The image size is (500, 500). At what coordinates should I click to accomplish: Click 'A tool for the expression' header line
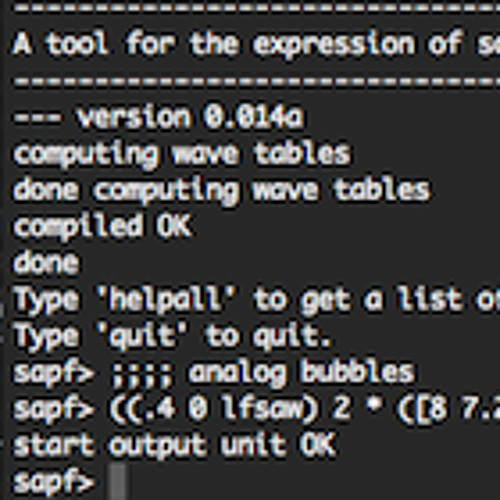pyautogui.click(x=213, y=45)
